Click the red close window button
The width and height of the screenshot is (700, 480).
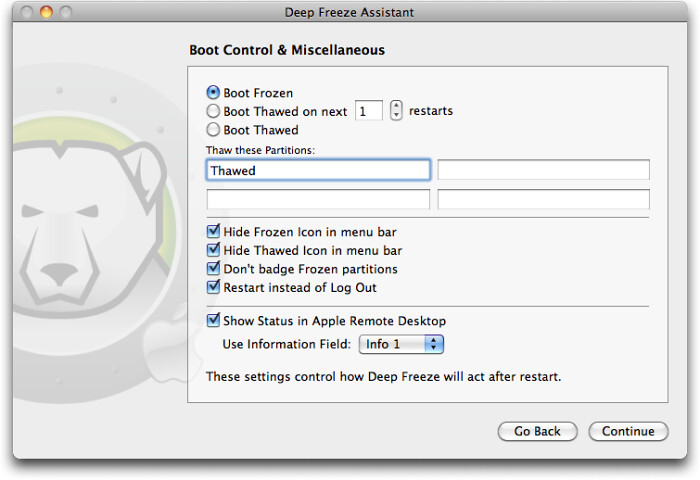point(27,12)
